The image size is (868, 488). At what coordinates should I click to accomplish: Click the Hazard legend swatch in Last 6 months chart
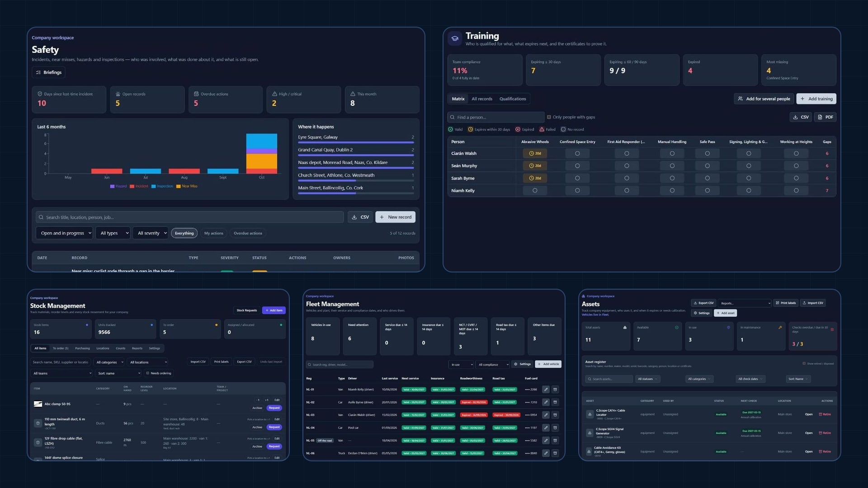pos(112,186)
